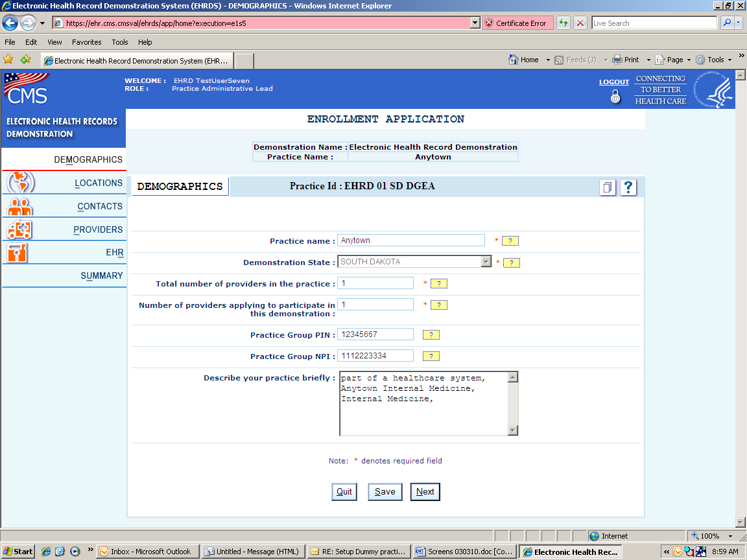The image size is (747, 560).
Task: Open the File menu
Action: coord(10,42)
